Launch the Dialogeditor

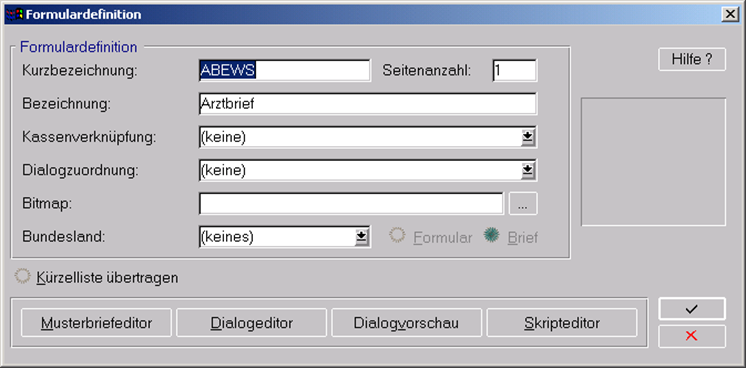tap(252, 323)
